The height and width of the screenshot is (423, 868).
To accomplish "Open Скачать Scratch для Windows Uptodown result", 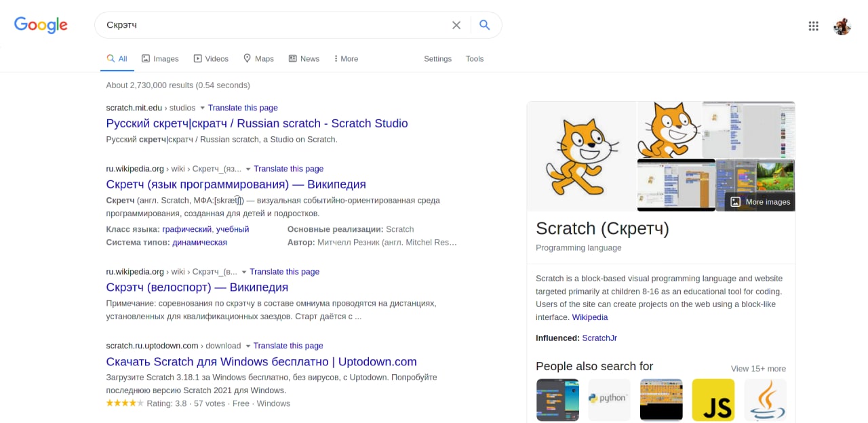I will (261, 362).
